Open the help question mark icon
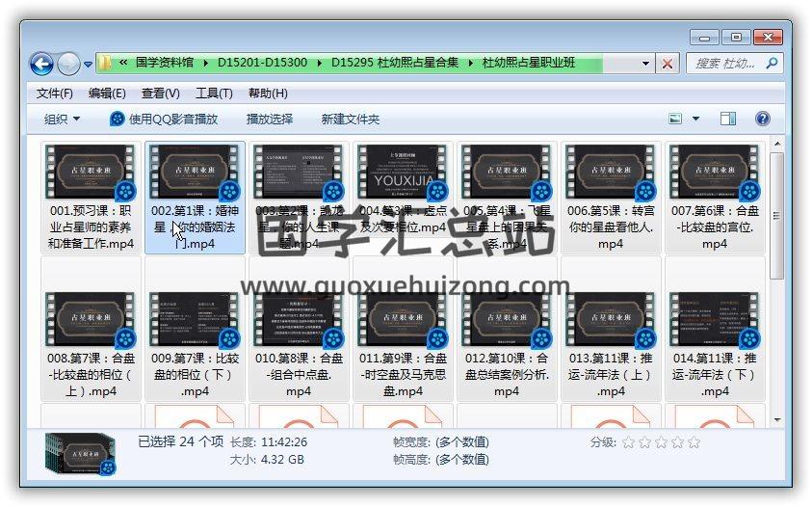Screen dimensions: 812x507 (x=763, y=119)
